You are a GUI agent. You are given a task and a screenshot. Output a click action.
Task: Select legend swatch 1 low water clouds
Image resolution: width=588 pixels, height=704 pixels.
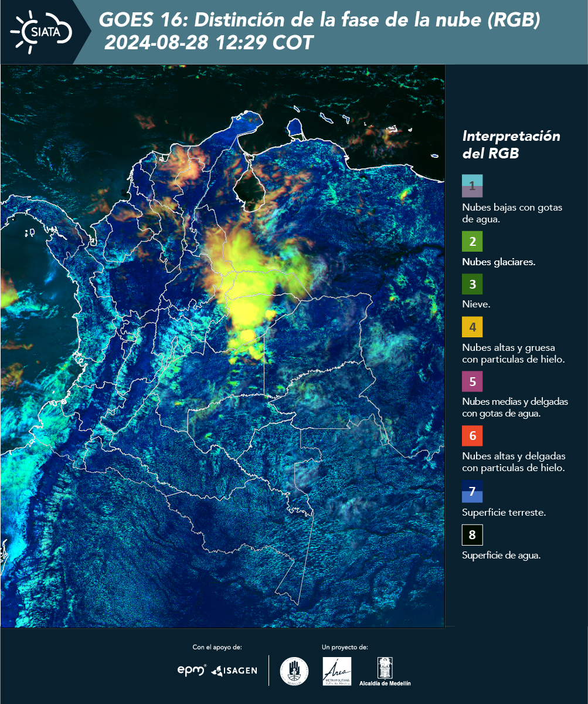[x=472, y=186]
